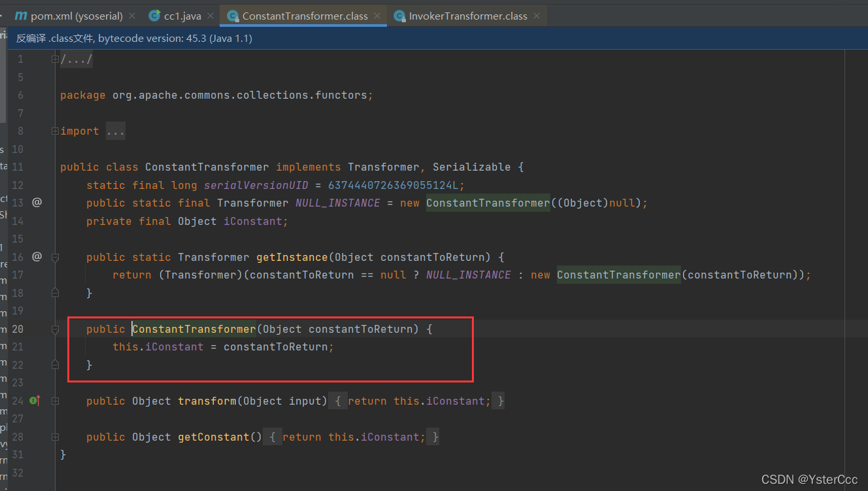Click the fold end marker on line 22

point(56,364)
